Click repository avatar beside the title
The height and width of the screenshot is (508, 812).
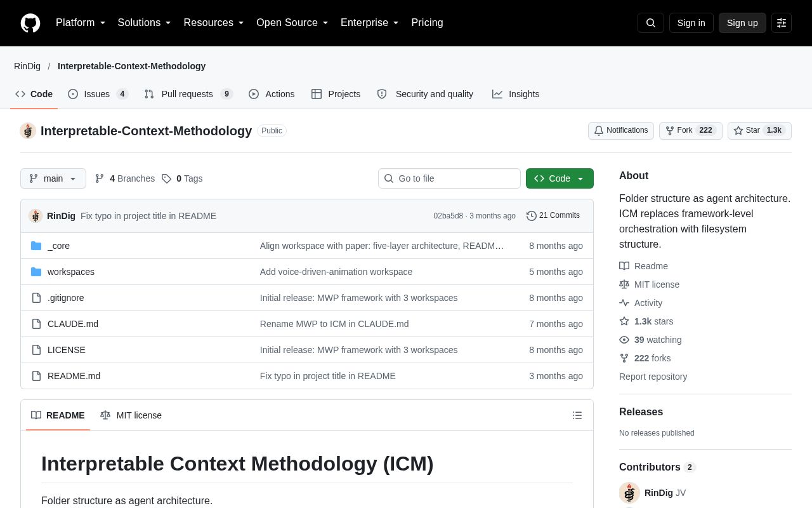[x=28, y=131]
